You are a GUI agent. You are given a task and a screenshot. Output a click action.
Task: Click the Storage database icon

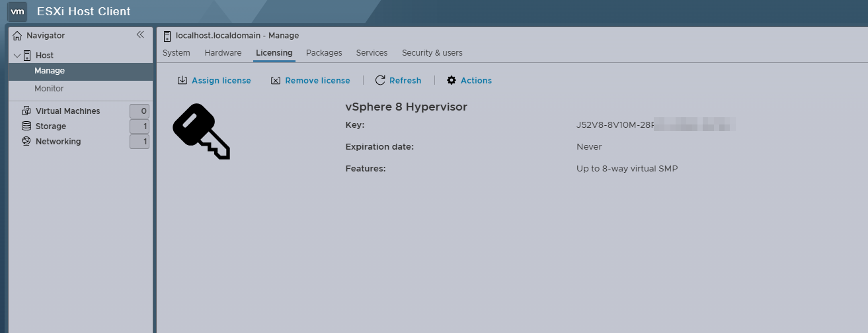[x=26, y=126]
